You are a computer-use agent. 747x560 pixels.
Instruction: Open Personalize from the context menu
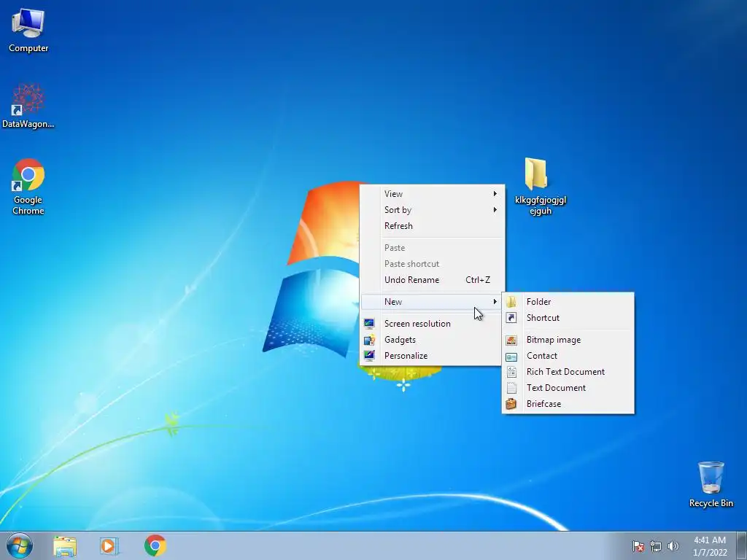click(x=430, y=356)
